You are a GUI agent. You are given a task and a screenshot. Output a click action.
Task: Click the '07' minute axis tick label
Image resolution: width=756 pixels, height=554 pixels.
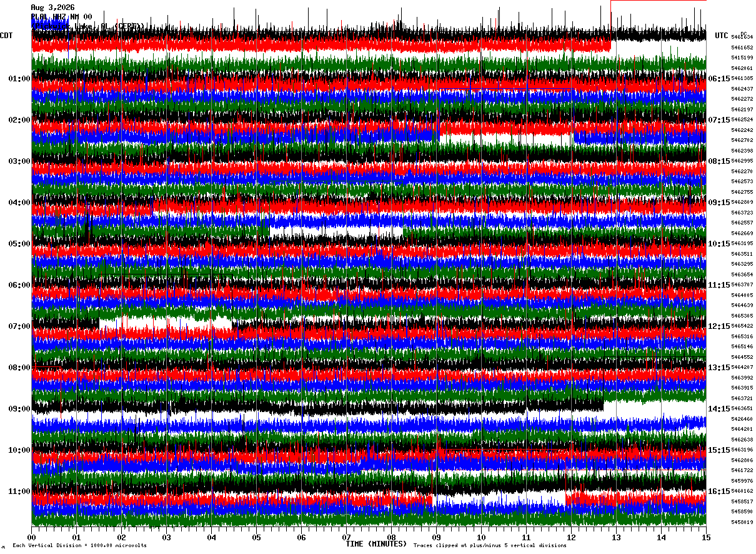[346, 537]
